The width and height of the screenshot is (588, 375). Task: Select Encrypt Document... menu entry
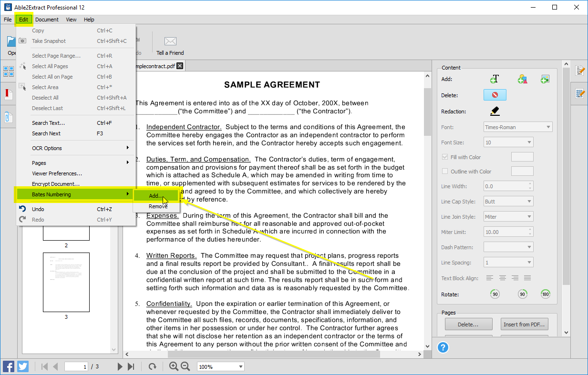[x=76, y=184]
